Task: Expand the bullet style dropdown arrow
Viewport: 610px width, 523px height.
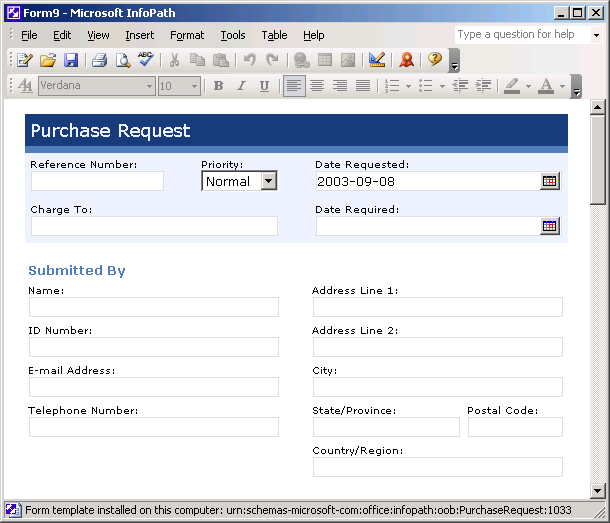Action: click(442, 86)
